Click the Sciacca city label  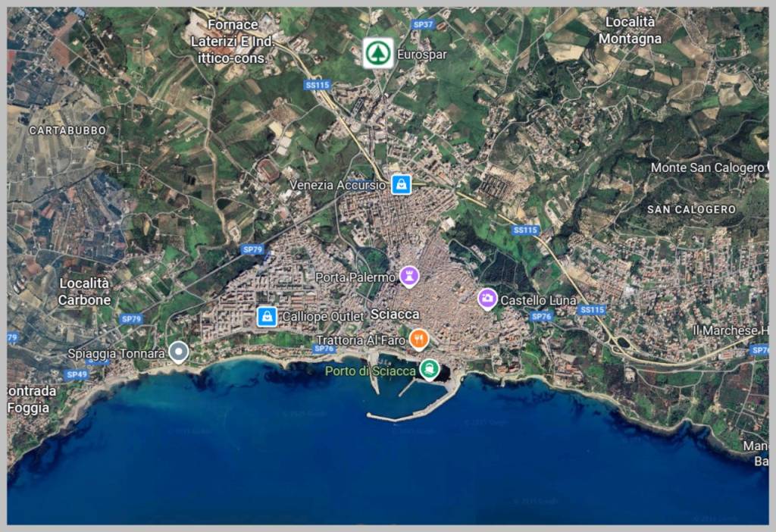pyautogui.click(x=395, y=315)
